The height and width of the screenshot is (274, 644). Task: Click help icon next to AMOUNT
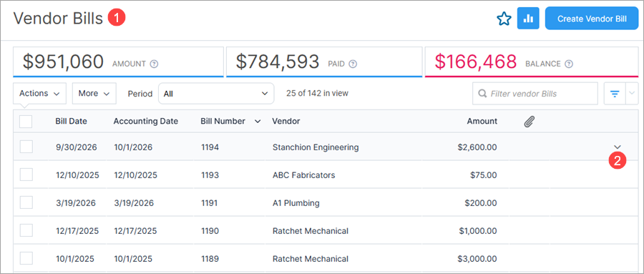pyautogui.click(x=154, y=64)
